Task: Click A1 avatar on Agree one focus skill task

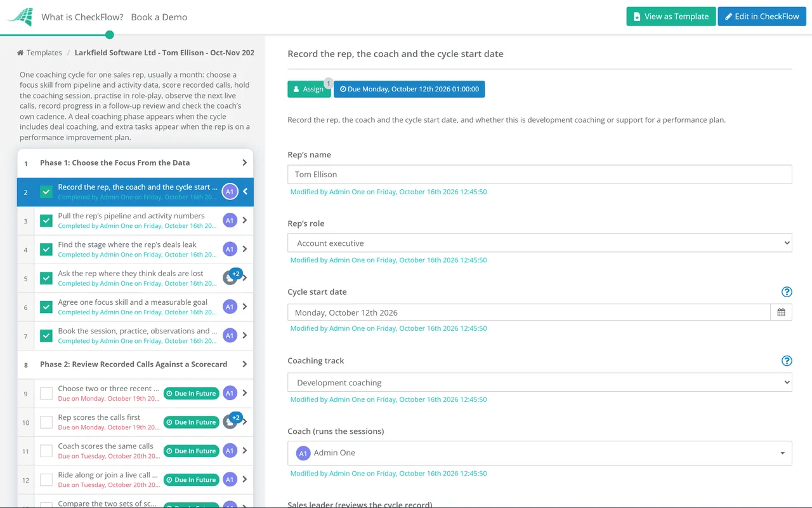Action: pos(230,307)
